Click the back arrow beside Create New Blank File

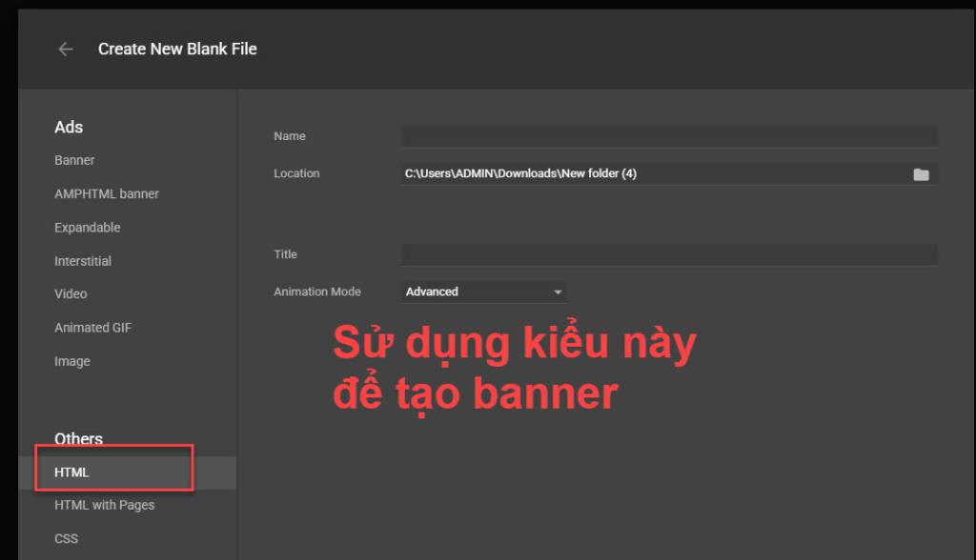click(x=65, y=50)
